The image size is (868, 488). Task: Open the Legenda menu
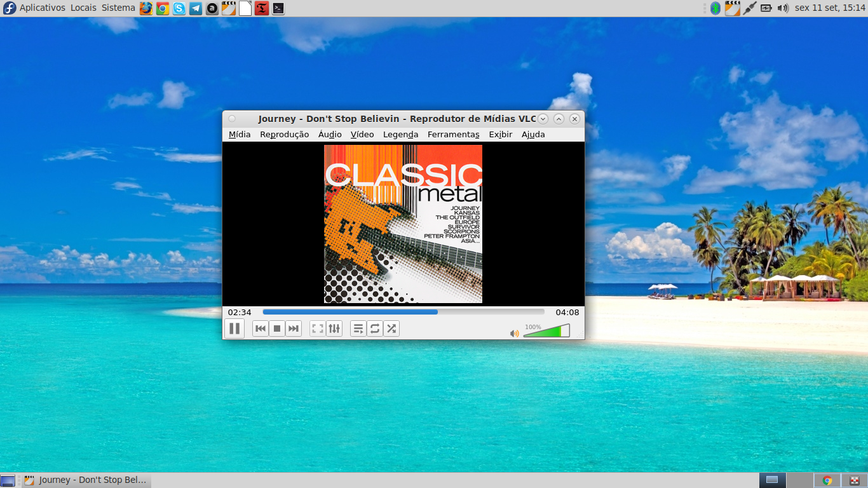pyautogui.click(x=400, y=134)
